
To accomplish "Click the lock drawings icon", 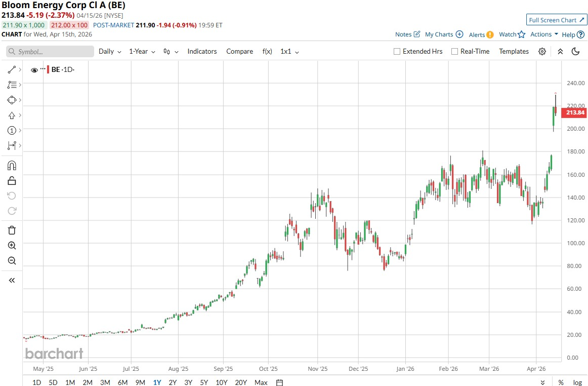I will [12, 181].
